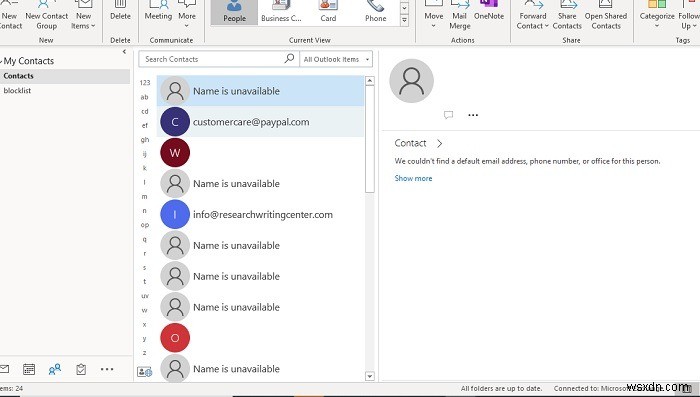The width and height of the screenshot is (700, 397).
Task: Click Open Shared Contacts
Action: tap(606, 16)
